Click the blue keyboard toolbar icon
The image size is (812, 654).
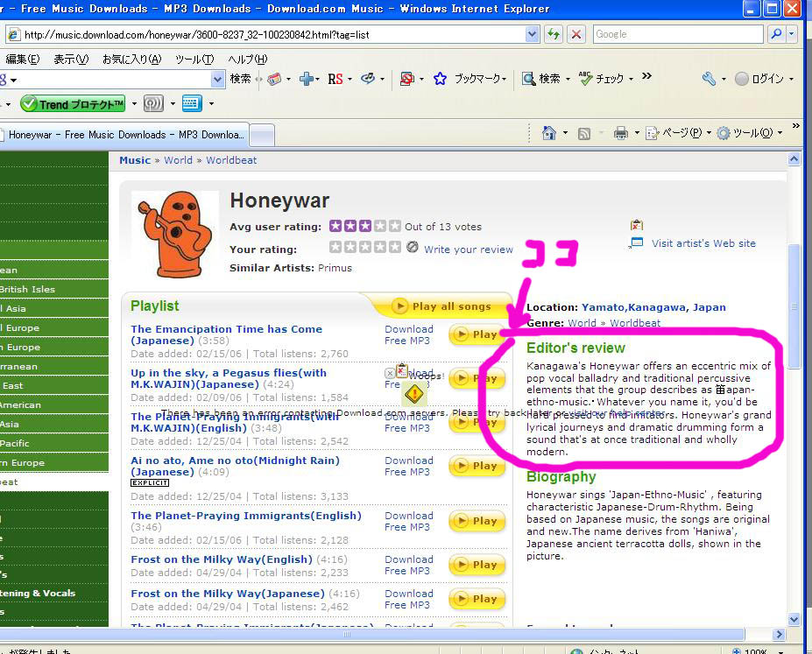[x=192, y=103]
